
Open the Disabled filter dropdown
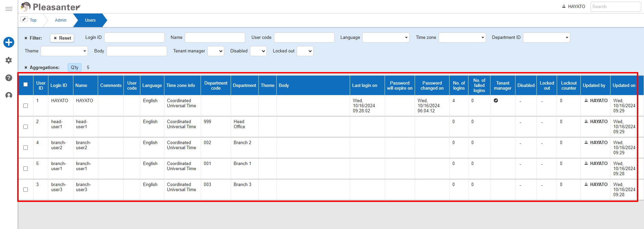pos(258,51)
